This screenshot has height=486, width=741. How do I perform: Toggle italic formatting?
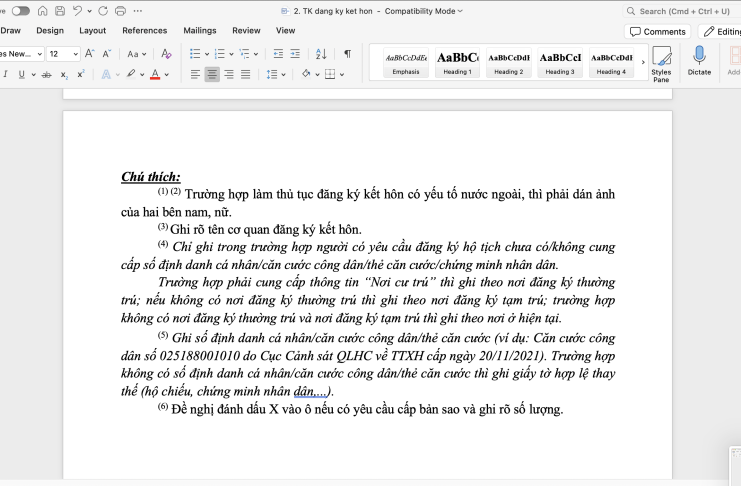click(6, 74)
